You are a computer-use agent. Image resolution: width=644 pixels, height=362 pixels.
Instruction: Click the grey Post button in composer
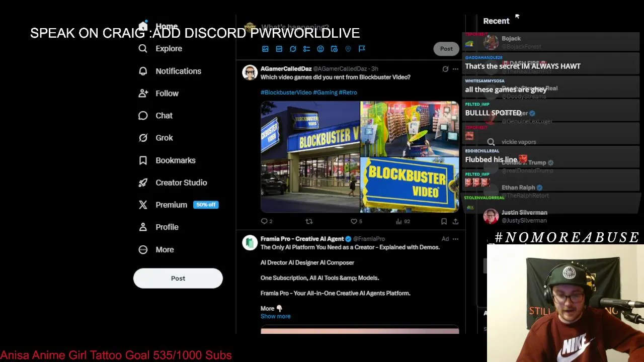pos(446,49)
